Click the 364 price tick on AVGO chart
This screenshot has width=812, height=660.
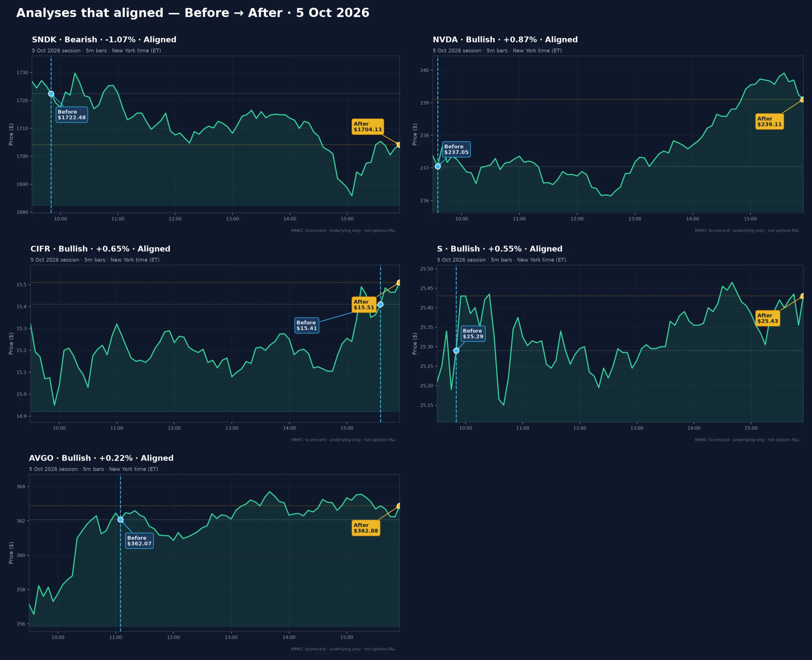coord(21,487)
